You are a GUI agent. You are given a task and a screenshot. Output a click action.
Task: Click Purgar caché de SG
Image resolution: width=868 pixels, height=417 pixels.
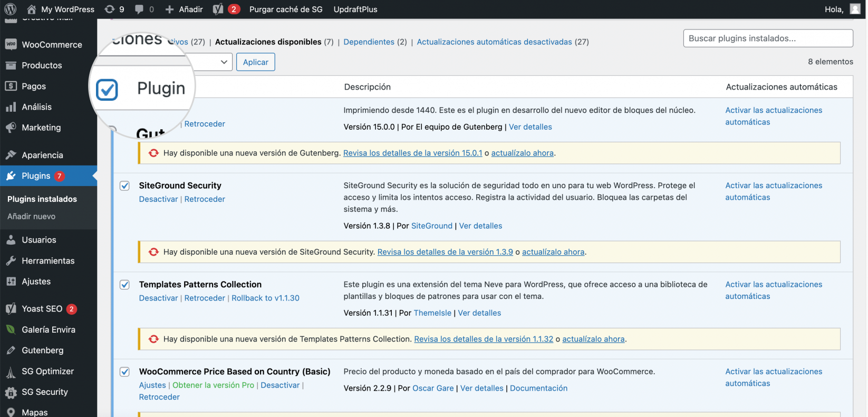[x=286, y=9]
